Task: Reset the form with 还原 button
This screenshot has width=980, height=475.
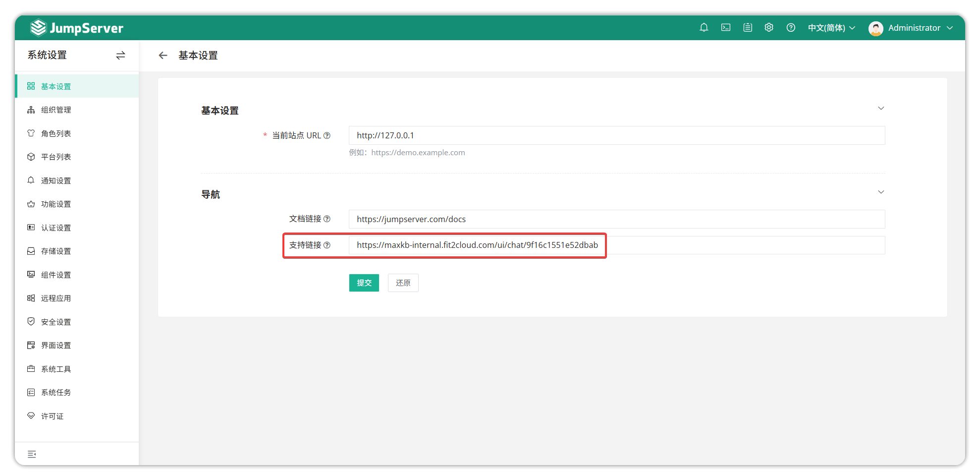Action: 403,283
